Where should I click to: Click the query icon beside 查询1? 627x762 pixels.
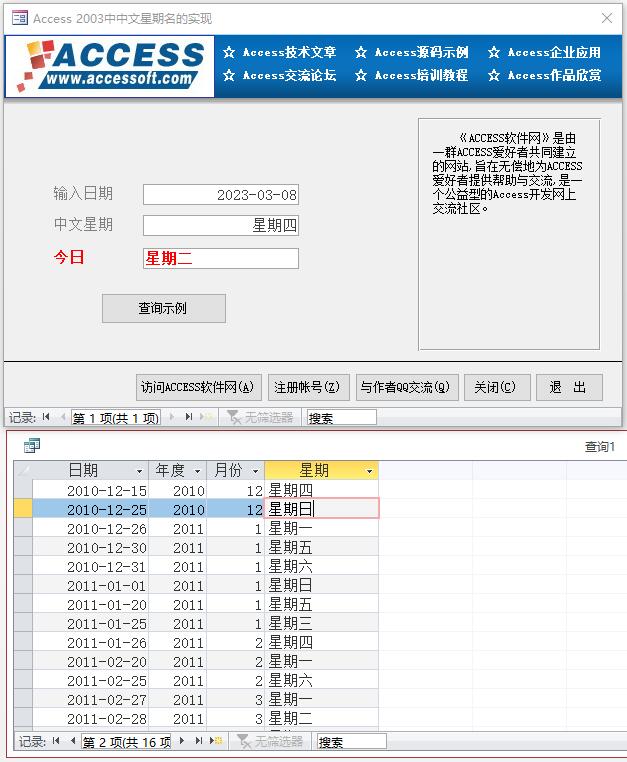tap(32, 445)
